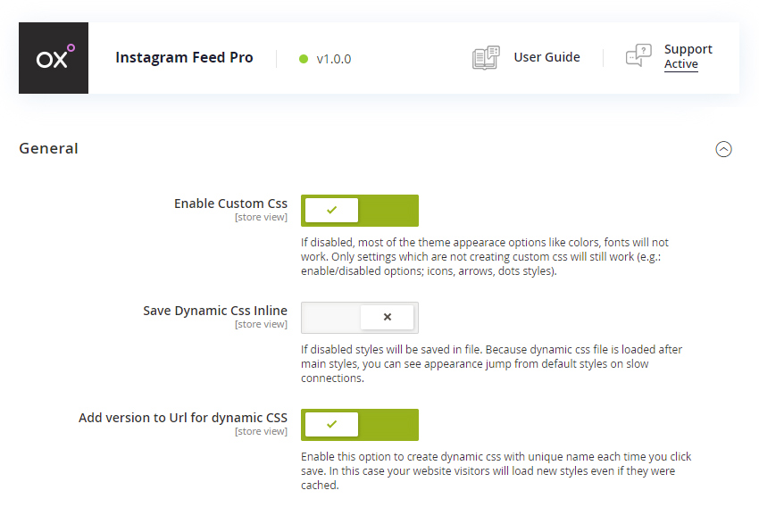Click the Instagram Feed Pro title
The height and width of the screenshot is (532, 759).
pos(184,58)
